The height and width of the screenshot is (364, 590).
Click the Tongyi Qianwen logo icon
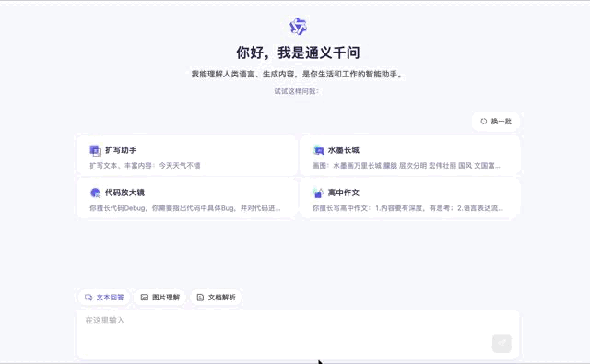coord(298,27)
